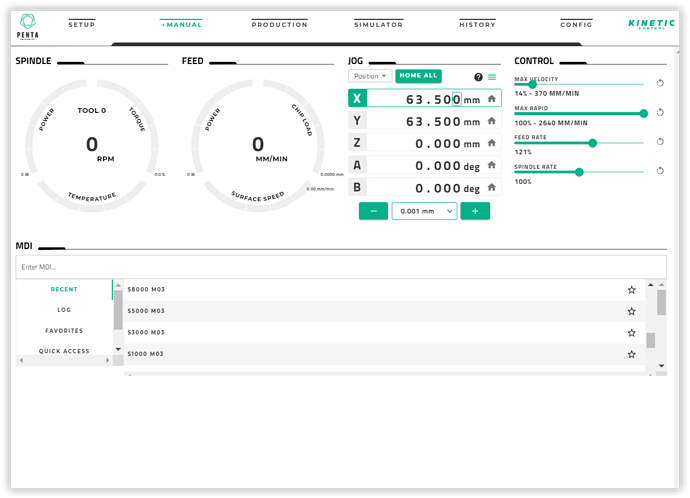Screen dimensions: 690x498
Task: Click the Y position value 63.500 field
Action: (433, 121)
